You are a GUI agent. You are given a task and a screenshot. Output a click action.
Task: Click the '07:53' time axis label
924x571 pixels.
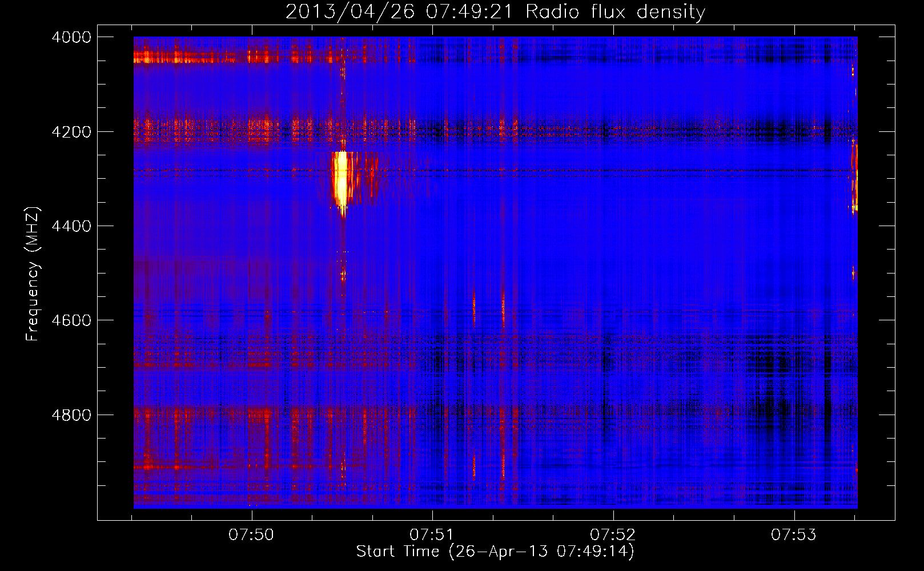click(794, 535)
